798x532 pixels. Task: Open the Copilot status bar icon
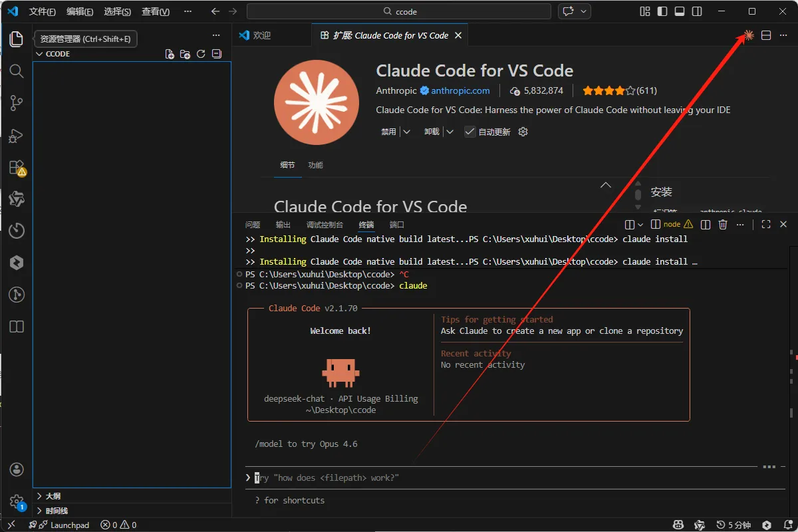pos(678,525)
